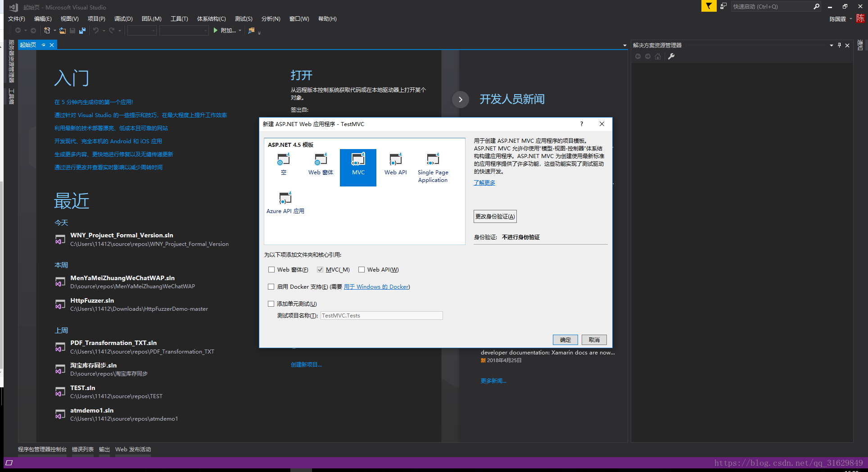Screen dimensions: 868x472
Task: Click the green start (附加) play icon
Action: [216, 31]
